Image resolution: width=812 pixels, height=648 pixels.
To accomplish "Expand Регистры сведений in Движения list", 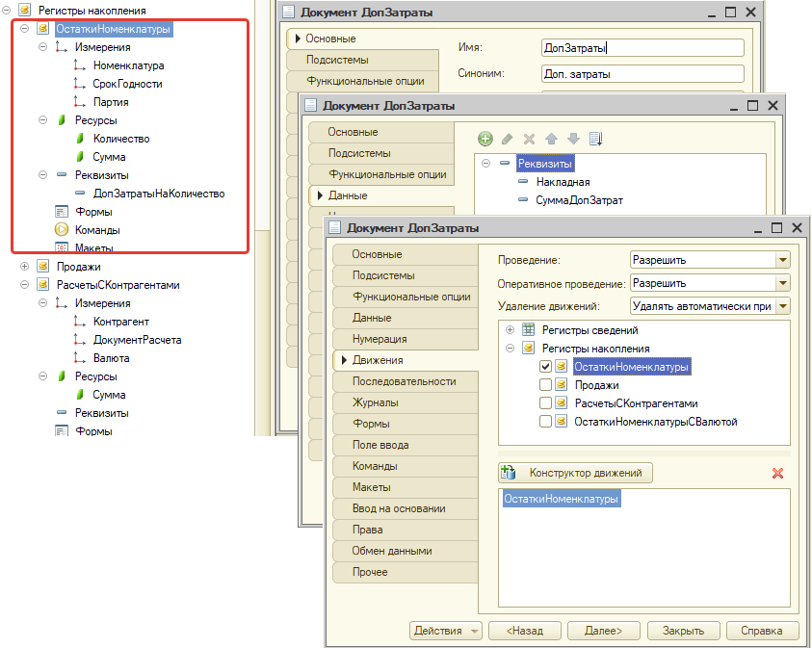I will pyautogui.click(x=510, y=329).
